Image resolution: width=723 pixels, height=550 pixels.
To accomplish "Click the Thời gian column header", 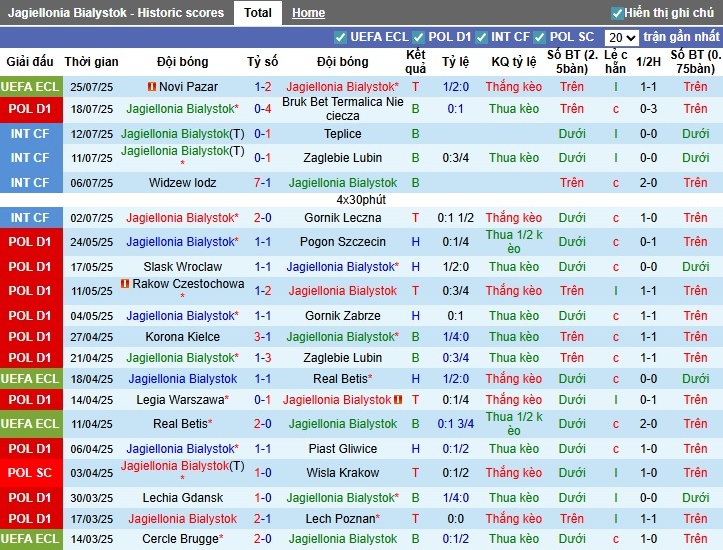I will pyautogui.click(x=91, y=61).
